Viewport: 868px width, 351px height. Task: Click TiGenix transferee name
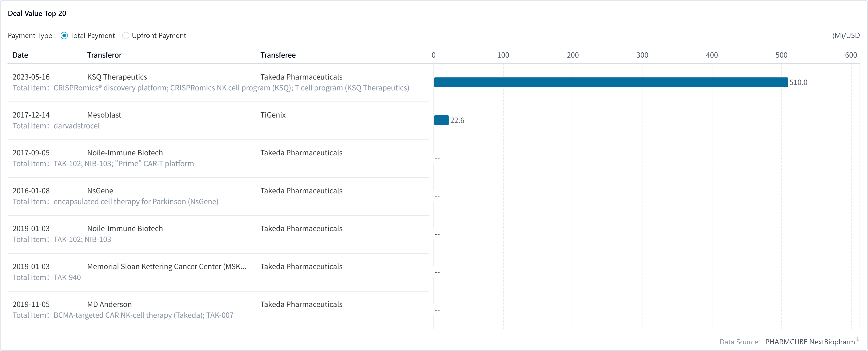273,115
